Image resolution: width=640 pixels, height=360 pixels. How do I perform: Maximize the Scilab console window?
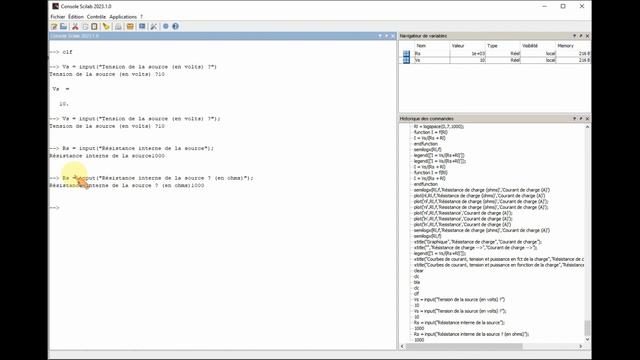tap(563, 6)
